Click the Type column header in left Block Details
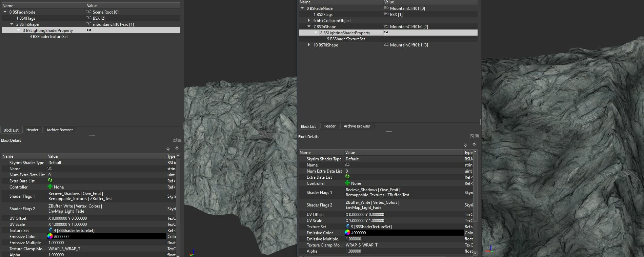Screen dimensions: 644x257 (x=171, y=156)
